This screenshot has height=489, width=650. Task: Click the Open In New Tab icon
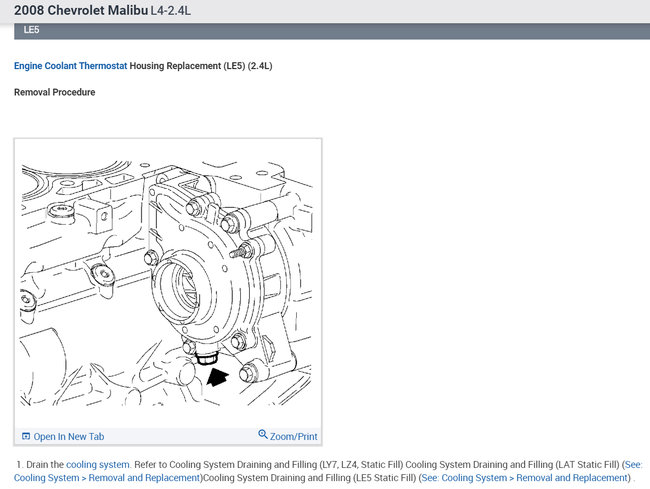[x=26, y=436]
